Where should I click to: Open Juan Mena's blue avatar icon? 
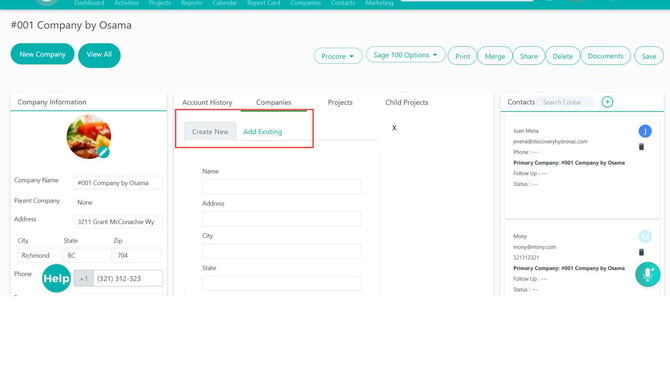[645, 131]
